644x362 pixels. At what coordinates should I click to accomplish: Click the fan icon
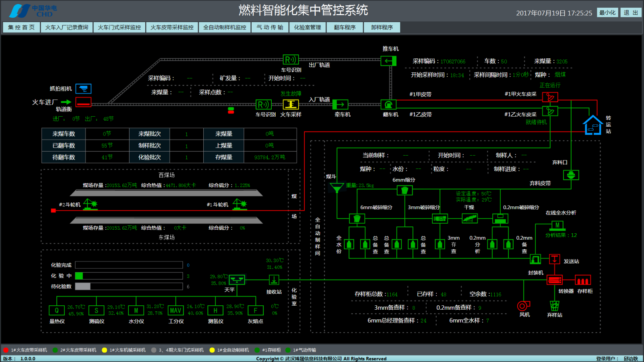[x=523, y=306]
